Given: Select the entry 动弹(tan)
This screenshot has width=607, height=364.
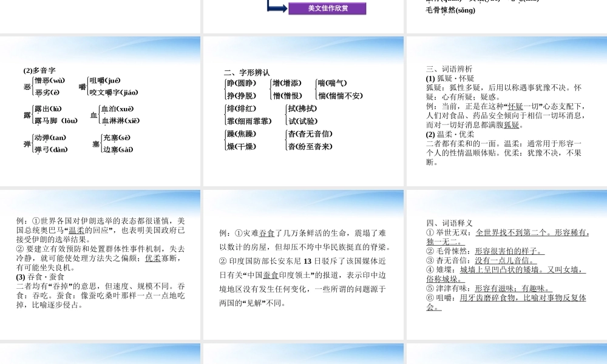Looking at the screenshot, I should 50,138.
